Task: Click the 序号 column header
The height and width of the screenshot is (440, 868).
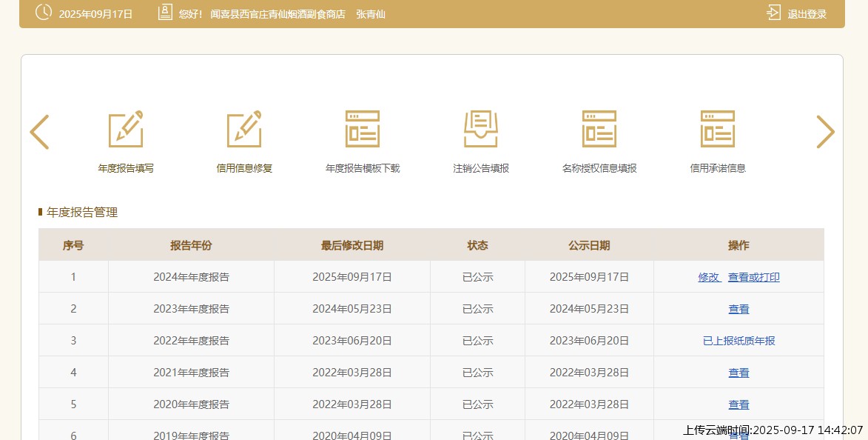Action: coord(73,245)
